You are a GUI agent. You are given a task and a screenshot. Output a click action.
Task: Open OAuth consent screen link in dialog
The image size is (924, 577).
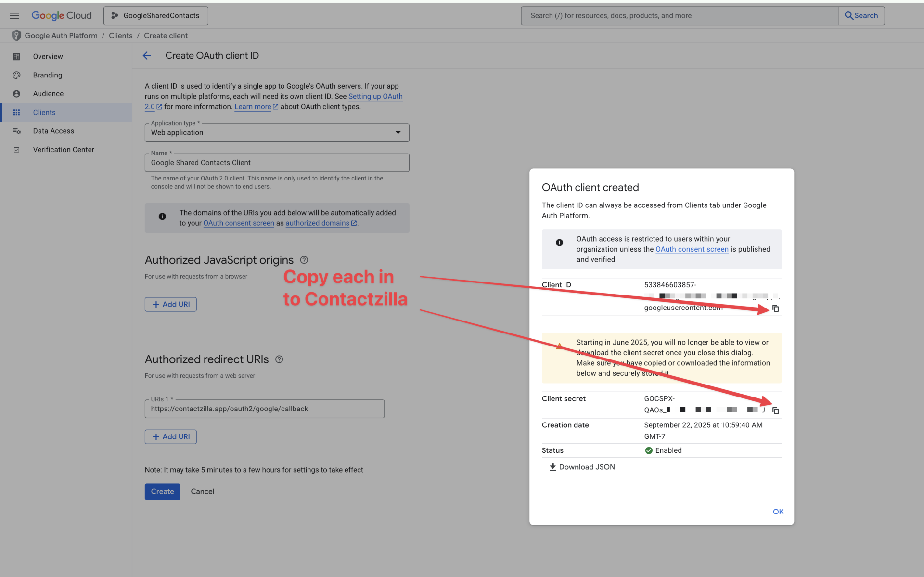(x=692, y=249)
